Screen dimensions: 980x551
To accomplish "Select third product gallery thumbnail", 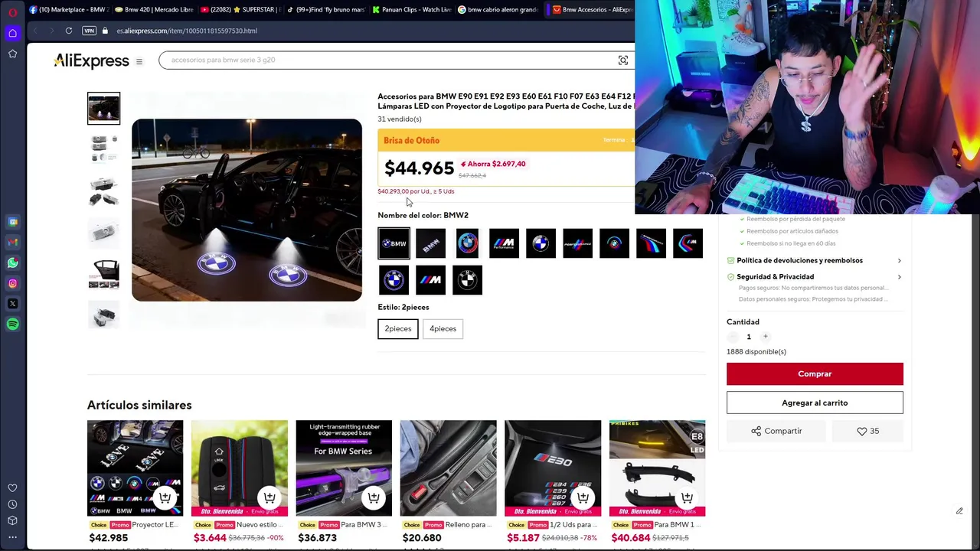I will [103, 191].
